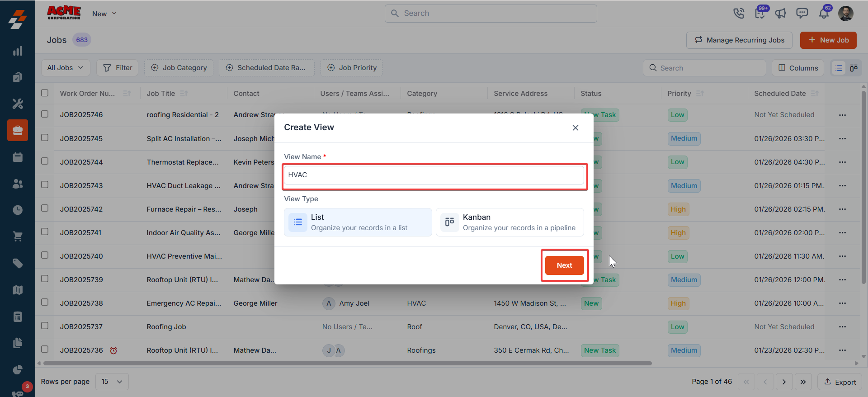Click the global Search field at top

491,14
